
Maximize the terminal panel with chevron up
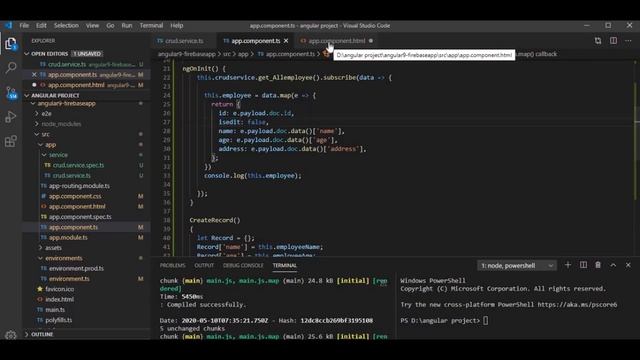613,265
